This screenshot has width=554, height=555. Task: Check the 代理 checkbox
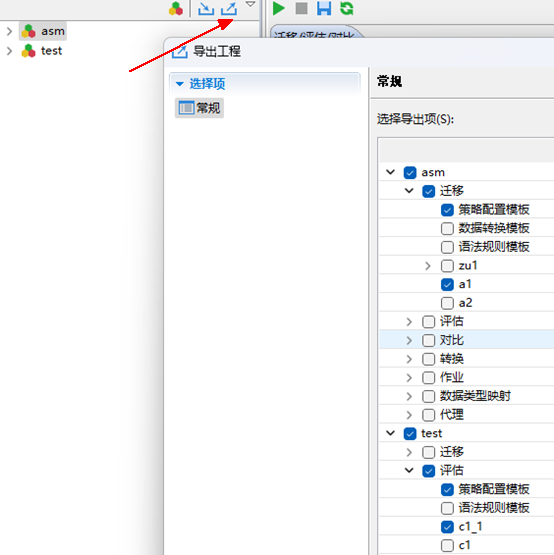(429, 415)
